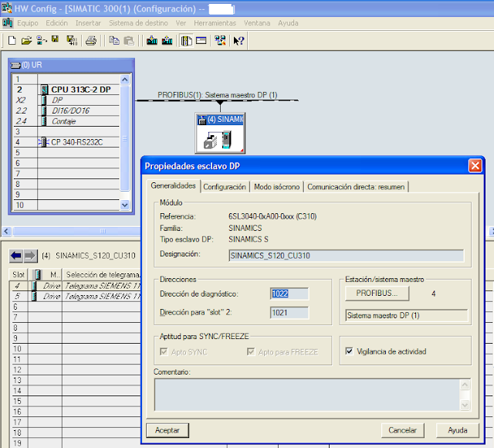Toggle the Apto para FREEZE checkbox
This screenshot has width=494, height=448.
[x=251, y=351]
